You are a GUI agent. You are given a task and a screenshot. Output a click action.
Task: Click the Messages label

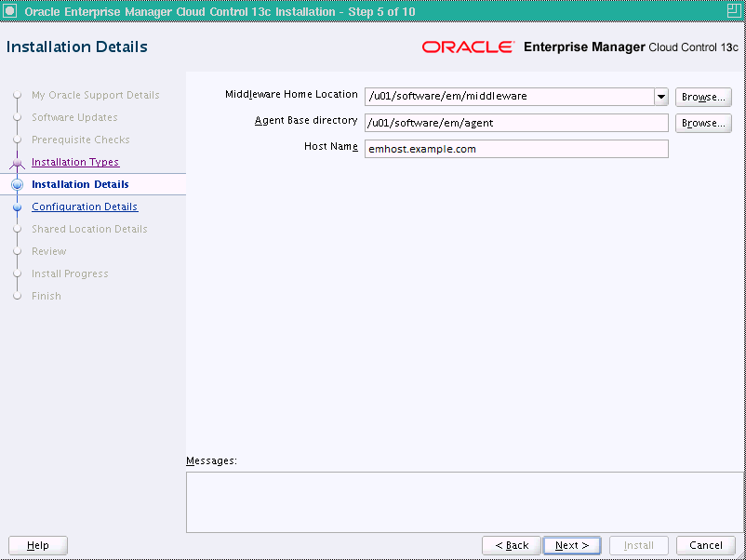click(x=211, y=460)
